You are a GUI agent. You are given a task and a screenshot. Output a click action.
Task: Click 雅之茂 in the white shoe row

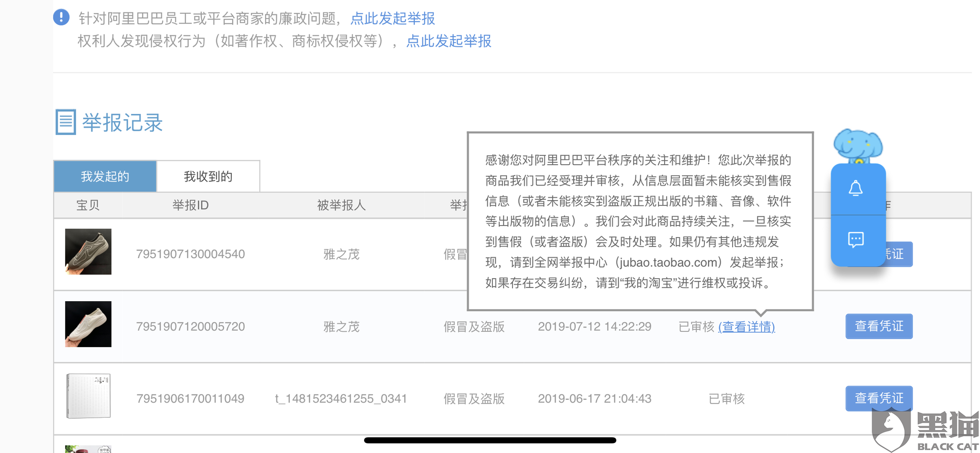[341, 327]
